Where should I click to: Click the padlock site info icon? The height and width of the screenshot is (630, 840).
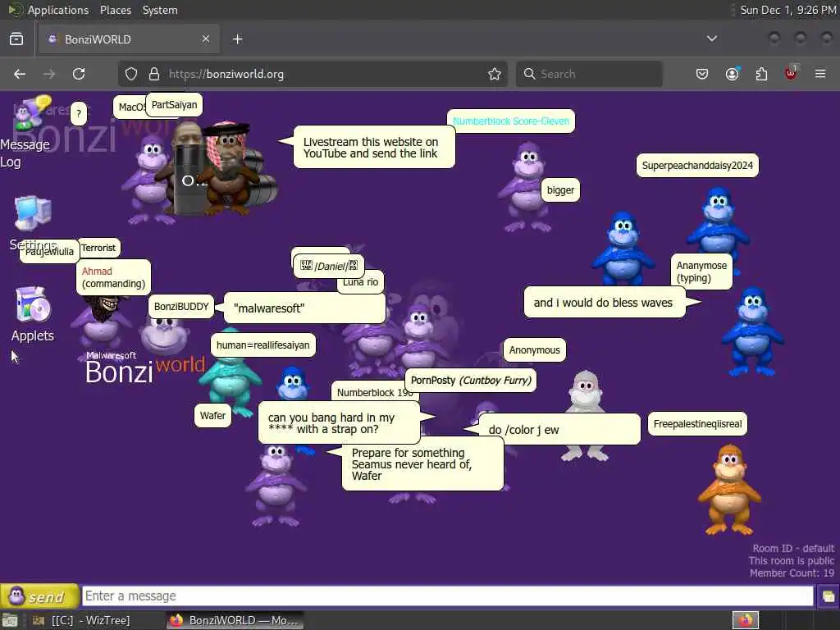coord(154,74)
